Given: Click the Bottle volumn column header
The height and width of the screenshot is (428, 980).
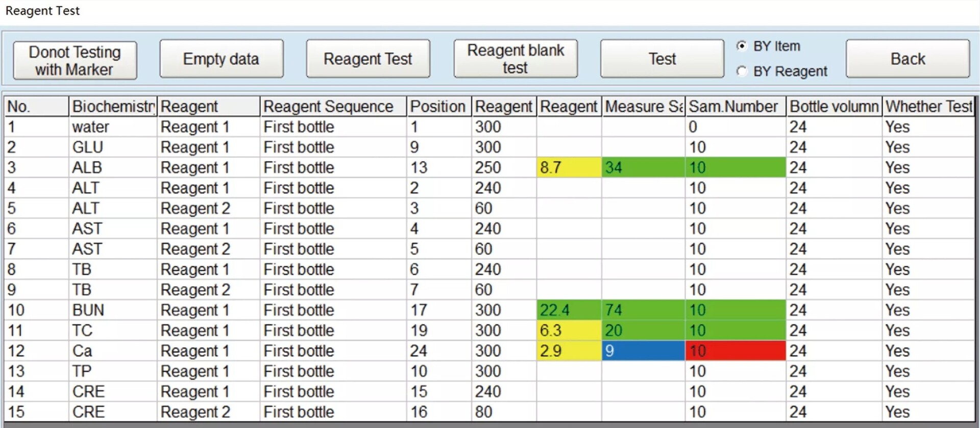Looking at the screenshot, I should 834,107.
